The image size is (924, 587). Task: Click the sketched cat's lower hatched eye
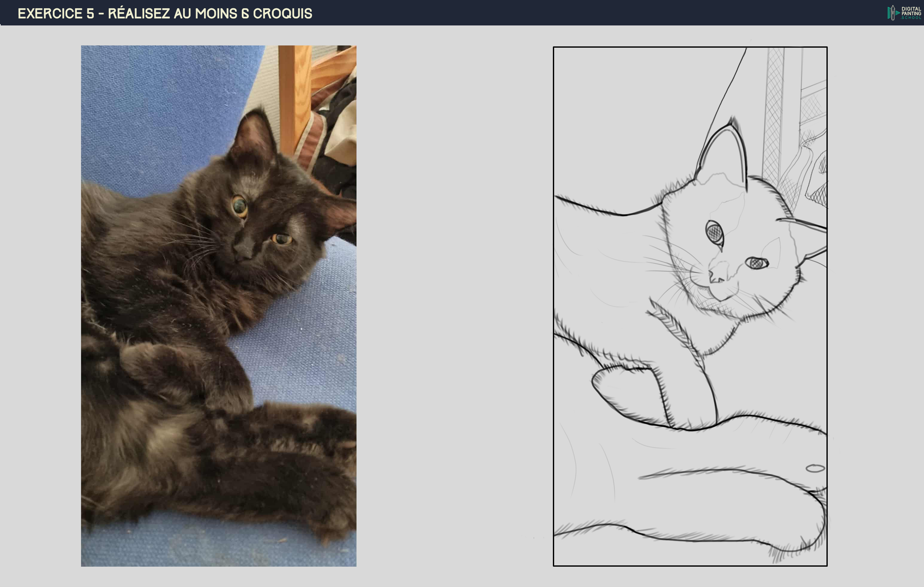(x=756, y=263)
